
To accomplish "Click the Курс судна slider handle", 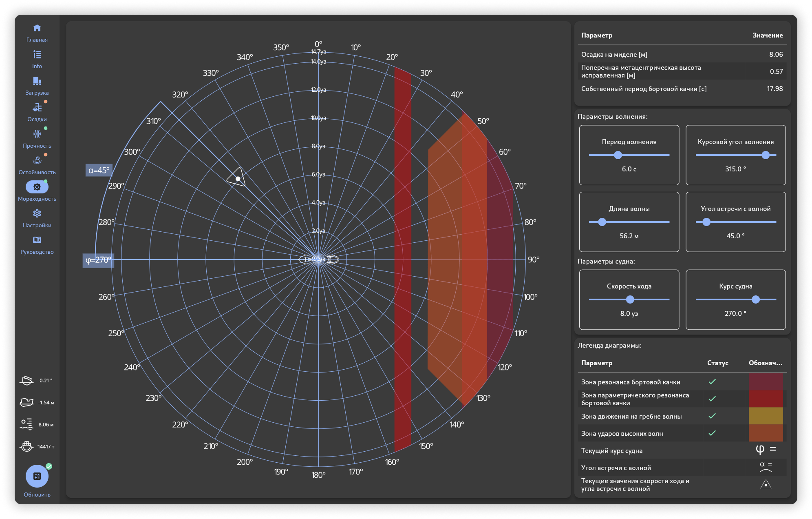I will pos(756,299).
